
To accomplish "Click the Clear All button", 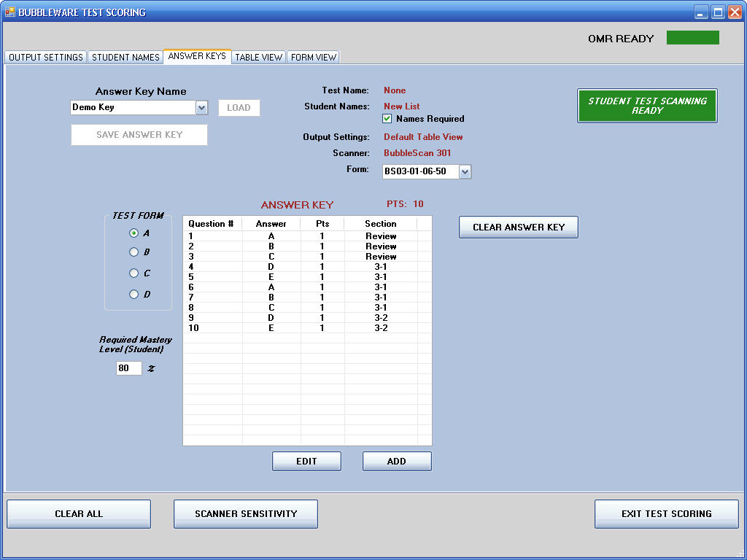I will [79, 514].
